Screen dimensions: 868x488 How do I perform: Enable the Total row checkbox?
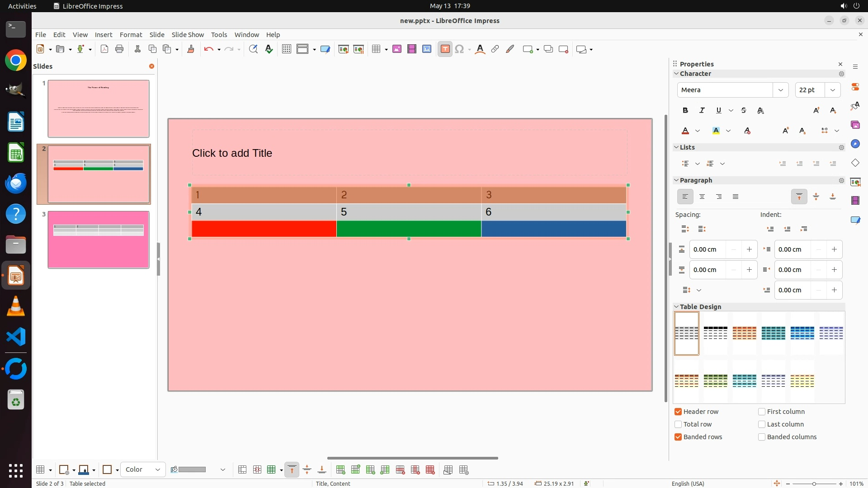[x=678, y=424]
